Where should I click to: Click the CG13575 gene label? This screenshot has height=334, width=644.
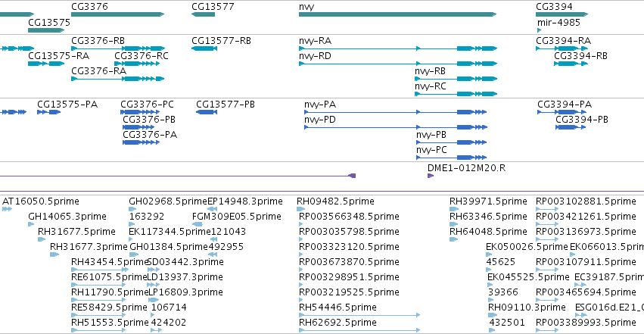pyautogui.click(x=49, y=23)
